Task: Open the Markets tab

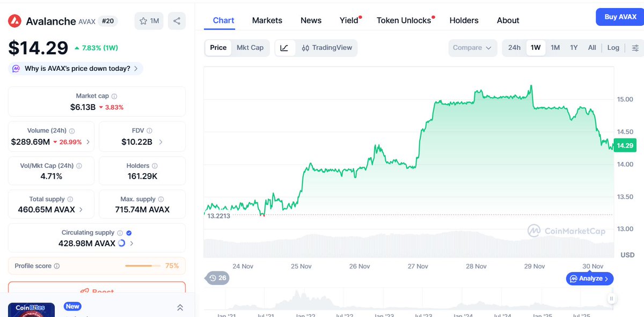Action: [267, 20]
